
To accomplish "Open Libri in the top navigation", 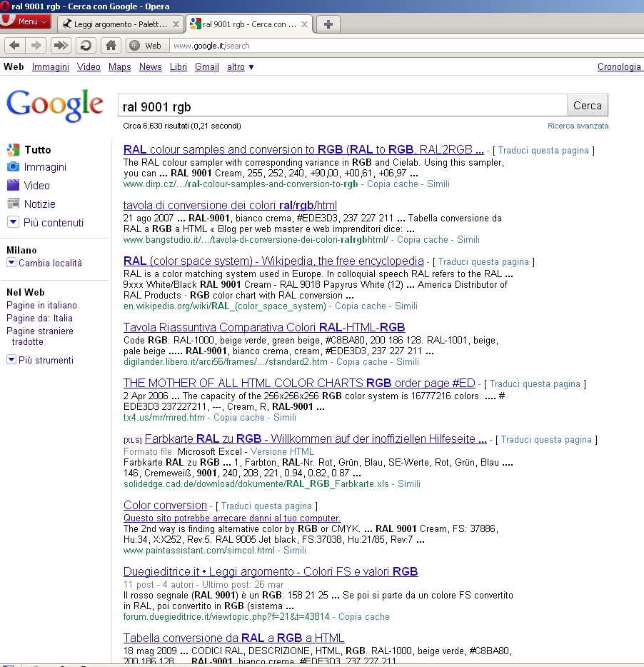I will 178,67.
